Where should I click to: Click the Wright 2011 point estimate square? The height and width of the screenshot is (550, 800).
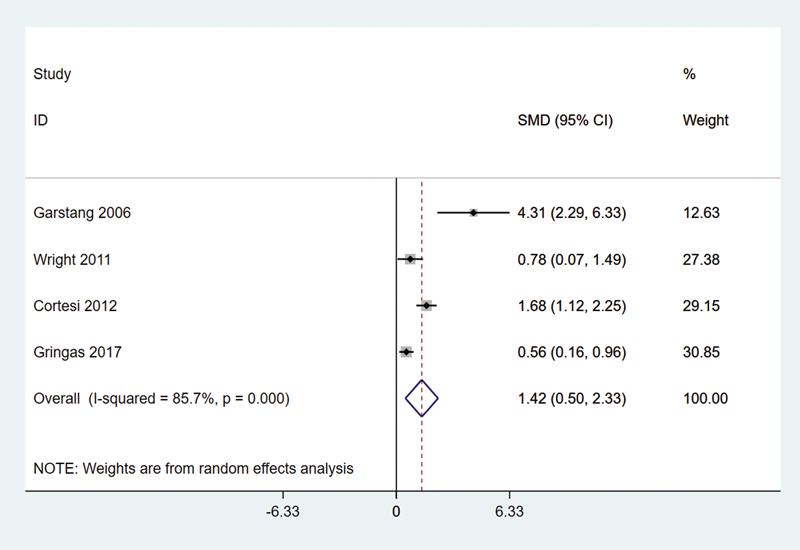pyautogui.click(x=410, y=259)
